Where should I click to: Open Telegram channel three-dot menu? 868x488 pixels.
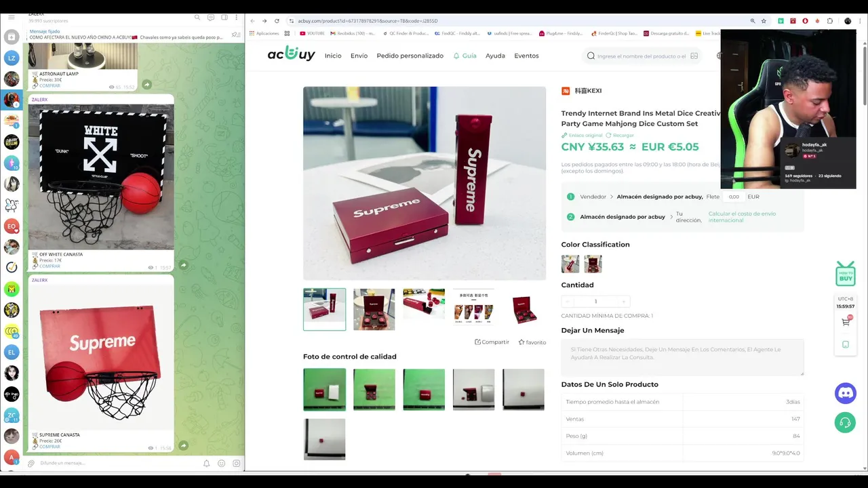pyautogui.click(x=237, y=17)
